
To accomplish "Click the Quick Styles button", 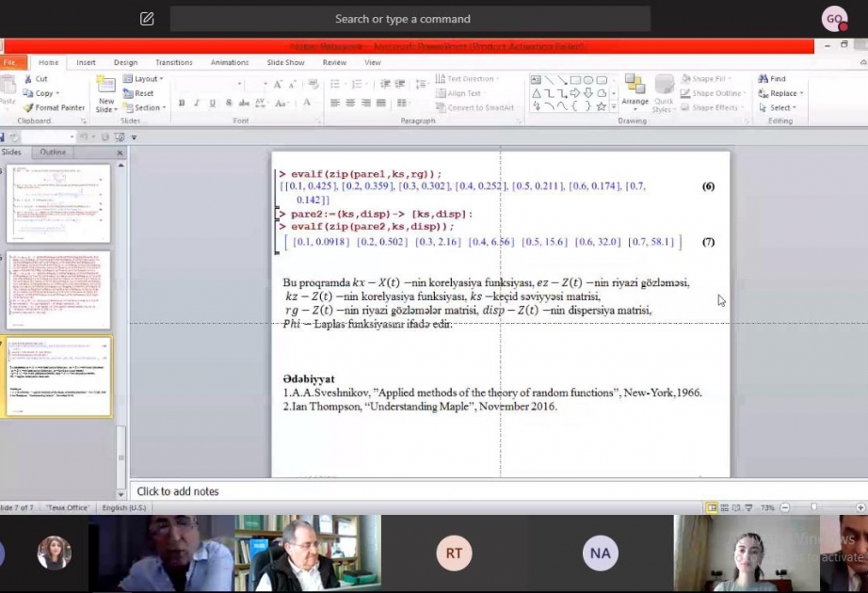I will [x=664, y=92].
